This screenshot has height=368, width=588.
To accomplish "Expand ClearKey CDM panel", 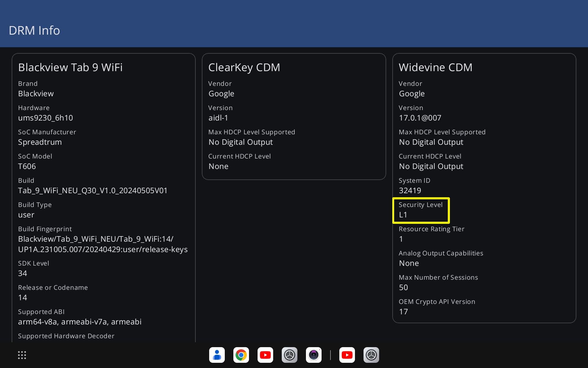I will click(245, 67).
